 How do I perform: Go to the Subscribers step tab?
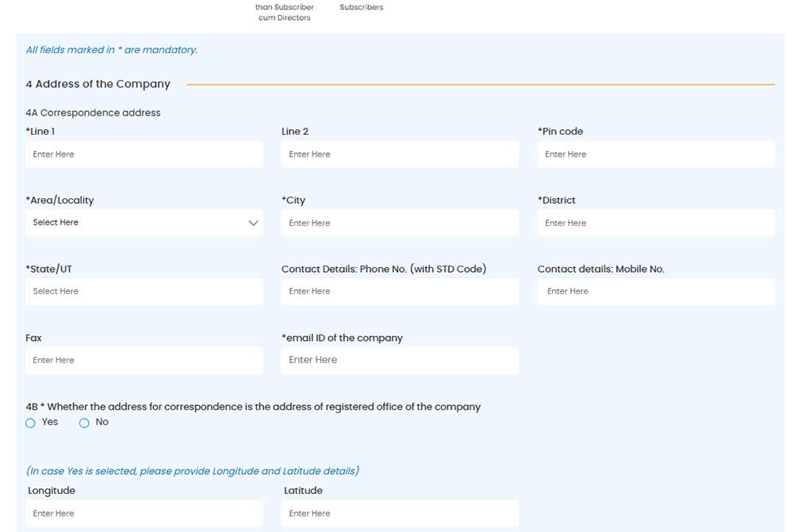pyautogui.click(x=361, y=7)
